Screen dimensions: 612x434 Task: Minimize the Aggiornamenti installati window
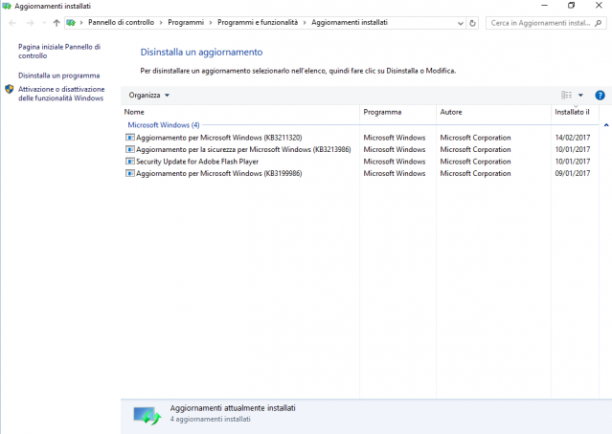tap(544, 5)
